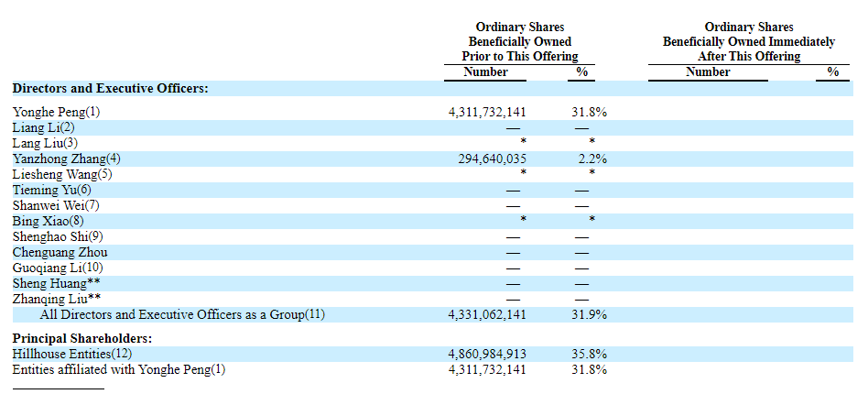
Task: Click on Lang Liu(3) entry
Action: click(46, 143)
